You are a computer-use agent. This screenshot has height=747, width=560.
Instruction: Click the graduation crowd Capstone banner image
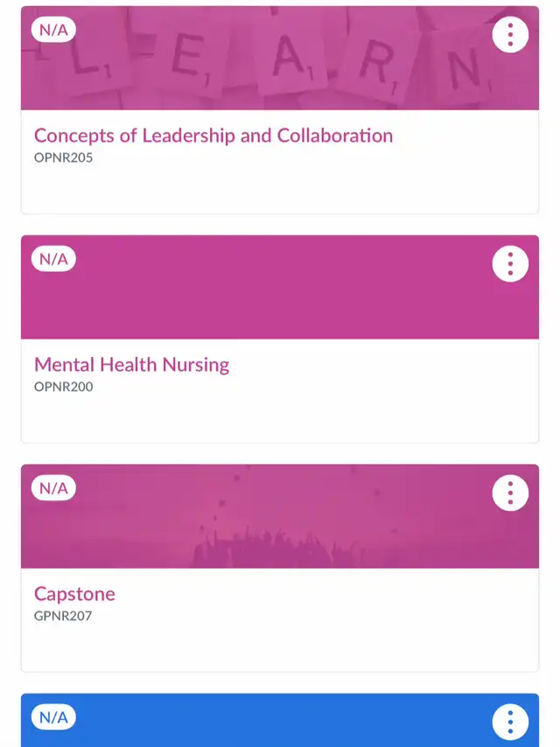pyautogui.click(x=280, y=516)
